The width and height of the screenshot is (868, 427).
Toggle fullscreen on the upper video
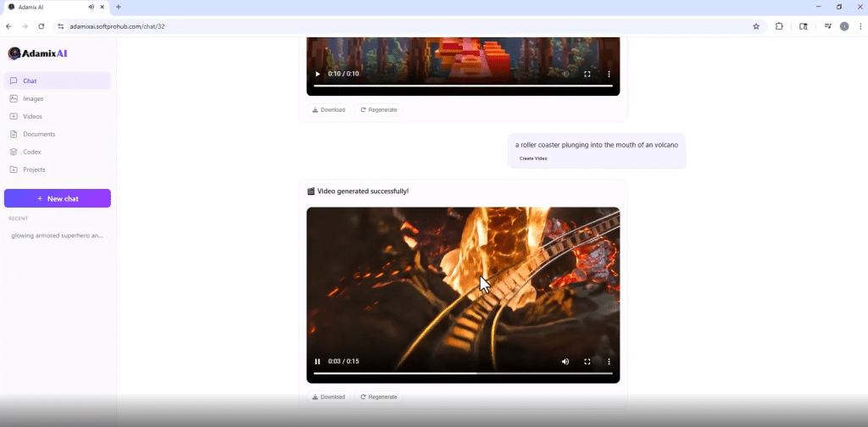pos(587,74)
